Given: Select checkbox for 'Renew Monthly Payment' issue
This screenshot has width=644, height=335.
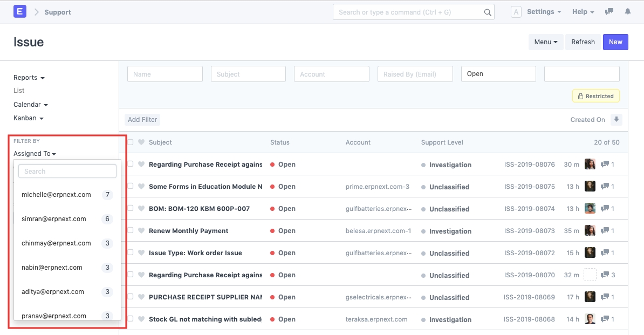Looking at the screenshot, I should pyautogui.click(x=131, y=231).
